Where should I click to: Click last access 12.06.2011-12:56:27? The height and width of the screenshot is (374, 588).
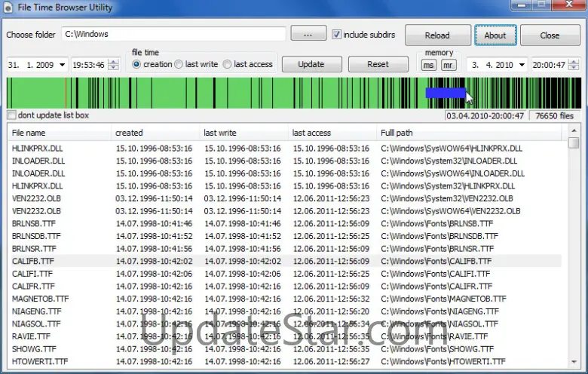click(331, 361)
